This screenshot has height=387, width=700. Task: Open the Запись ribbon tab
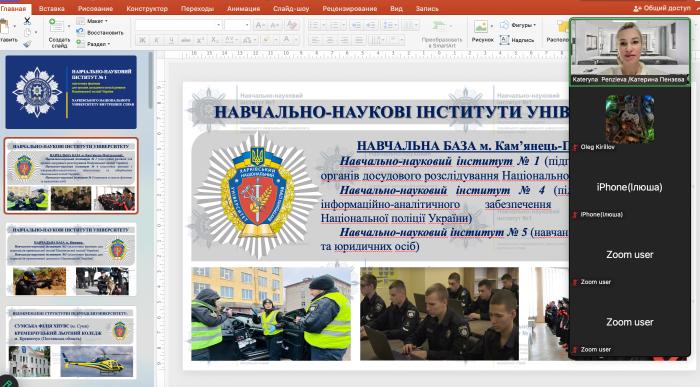point(427,8)
